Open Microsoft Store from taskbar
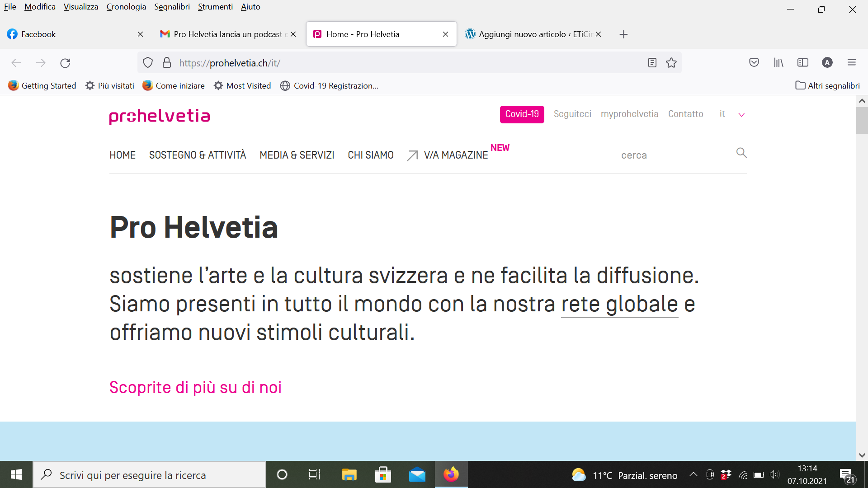868x488 pixels. pyautogui.click(x=383, y=474)
